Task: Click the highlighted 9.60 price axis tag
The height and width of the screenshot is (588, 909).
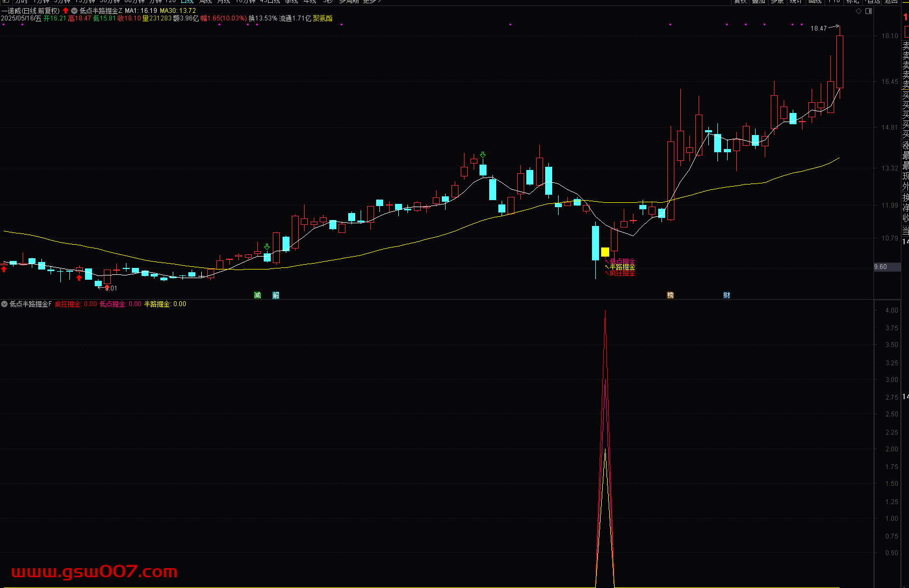Action: click(886, 267)
